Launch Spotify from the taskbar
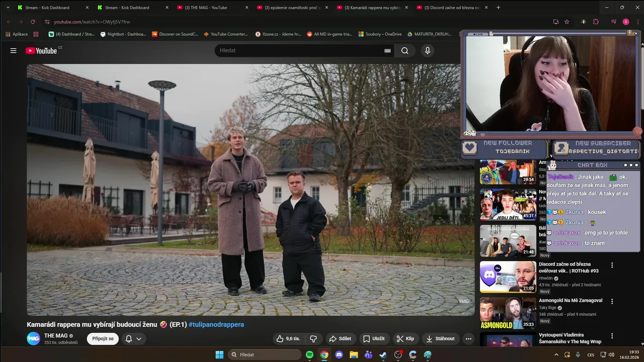 pyautogui.click(x=309, y=354)
